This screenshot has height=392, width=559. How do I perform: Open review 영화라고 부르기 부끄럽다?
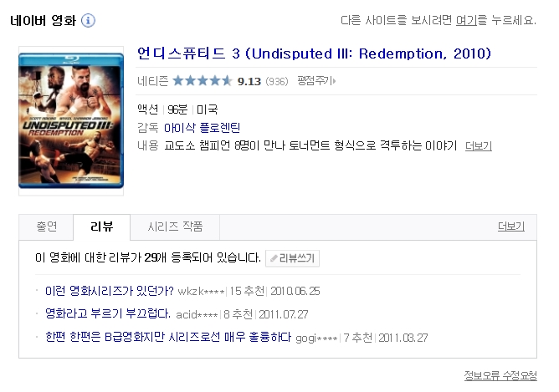[x=108, y=313]
